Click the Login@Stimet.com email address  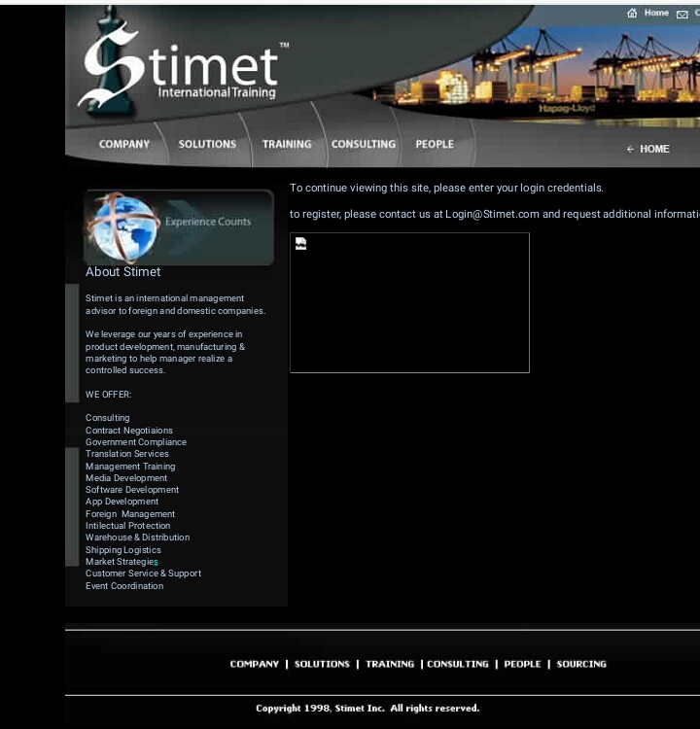coord(492,215)
